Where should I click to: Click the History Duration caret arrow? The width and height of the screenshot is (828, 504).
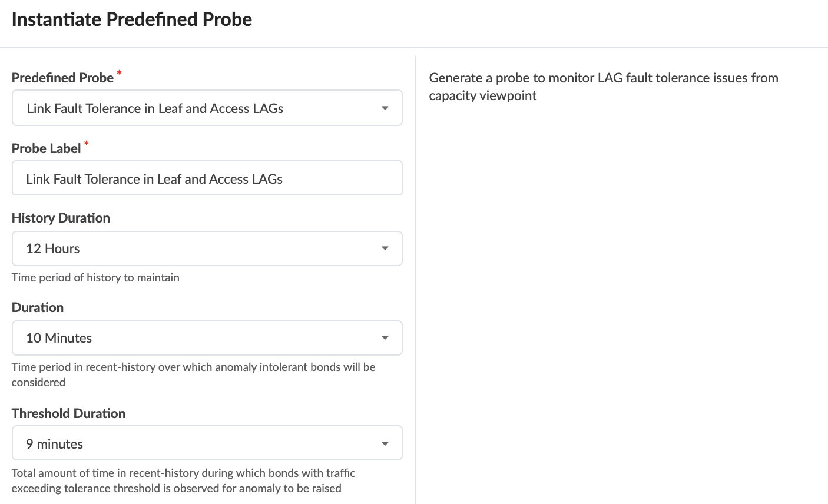[x=385, y=248]
